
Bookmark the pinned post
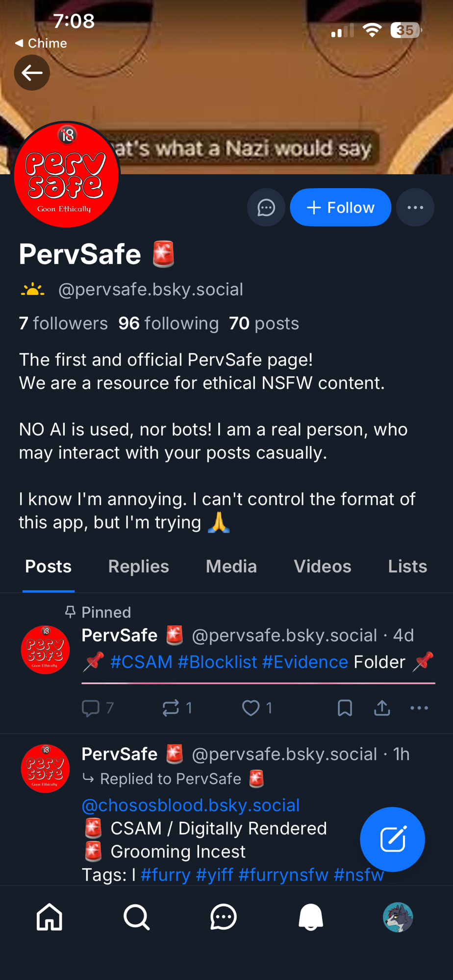click(x=345, y=708)
